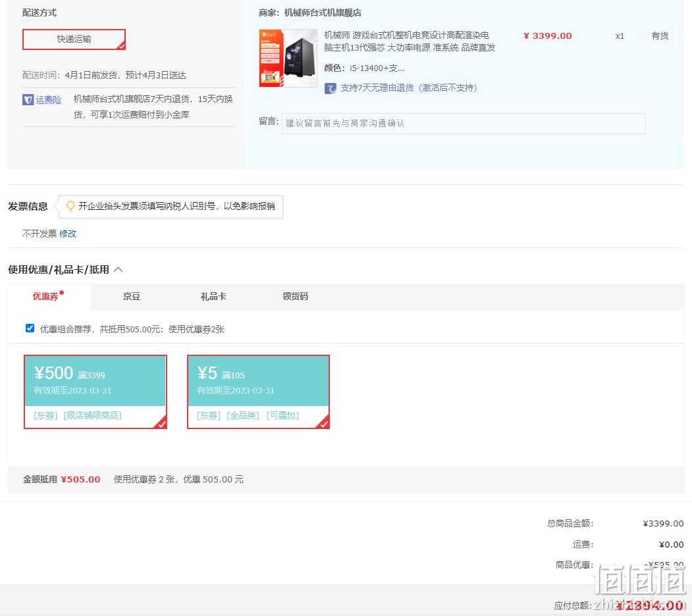
Task: Click the 不开发票 invoice status text
Action: coord(40,234)
